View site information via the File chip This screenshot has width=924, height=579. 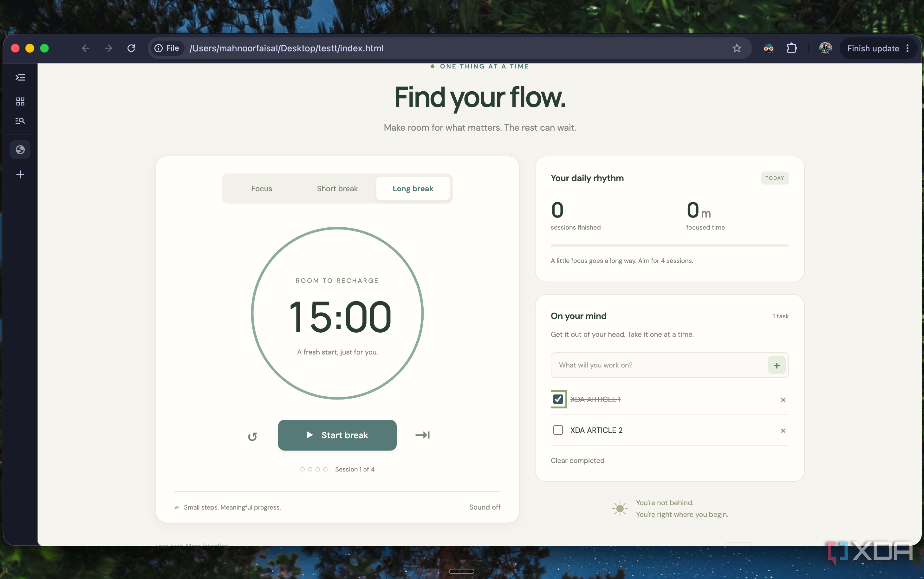coord(167,48)
